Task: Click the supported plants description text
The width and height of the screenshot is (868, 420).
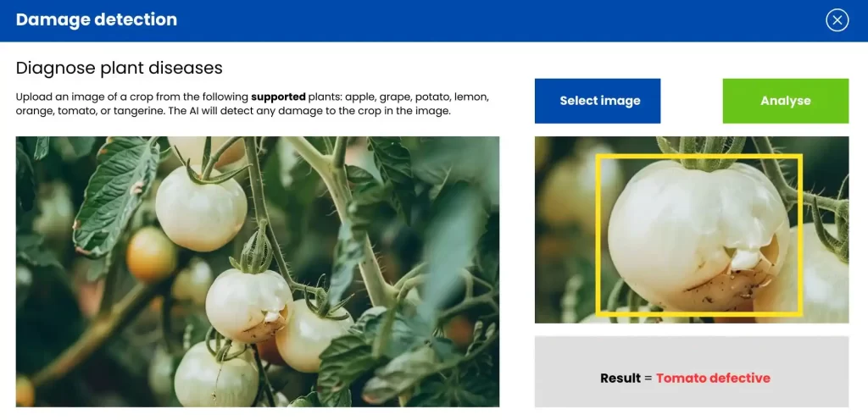Action: [253, 104]
